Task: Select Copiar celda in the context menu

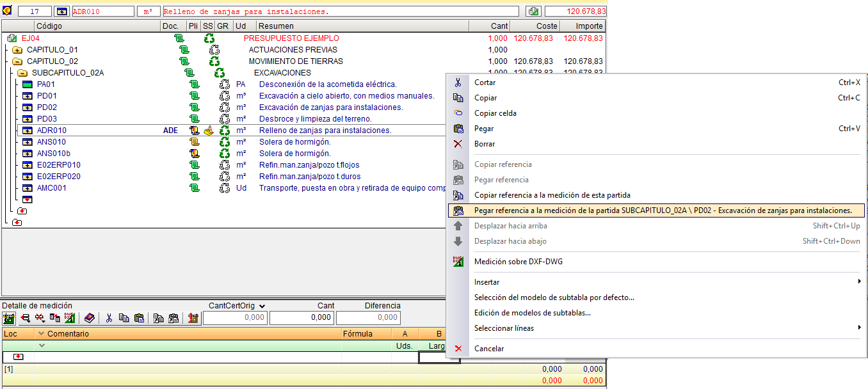Action: pos(657,113)
